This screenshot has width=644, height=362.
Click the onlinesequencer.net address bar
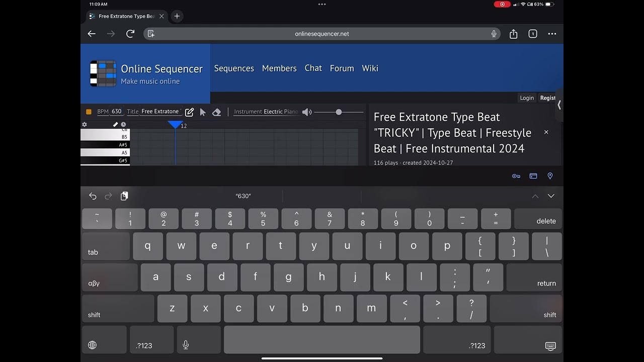[322, 34]
